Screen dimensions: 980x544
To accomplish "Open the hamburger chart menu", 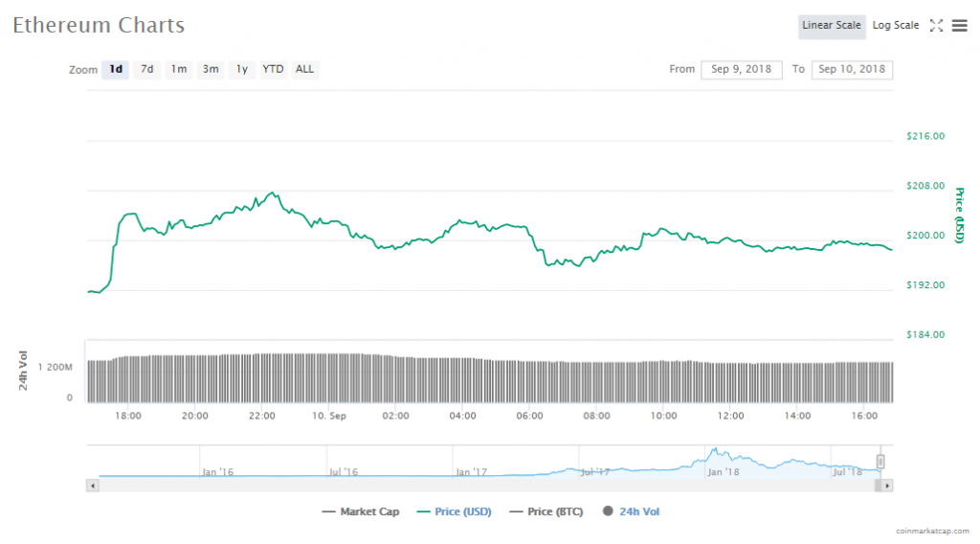I will coord(959,26).
